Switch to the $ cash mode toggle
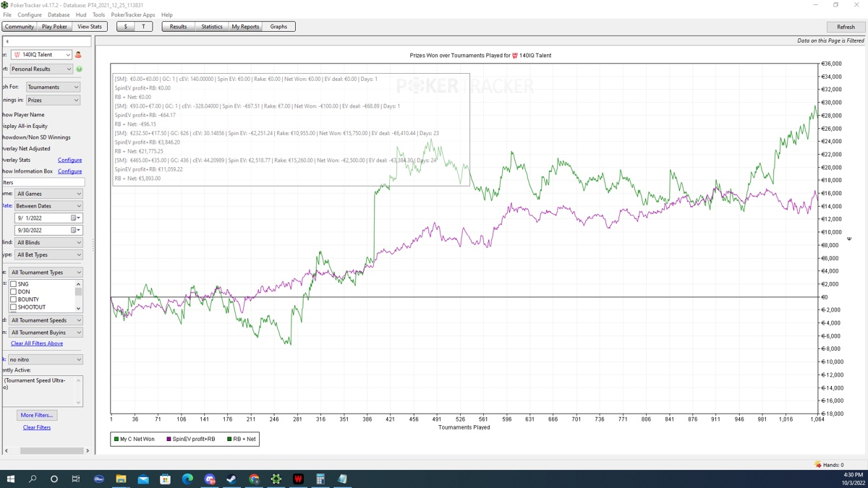The height and width of the screenshot is (488, 868). (126, 27)
